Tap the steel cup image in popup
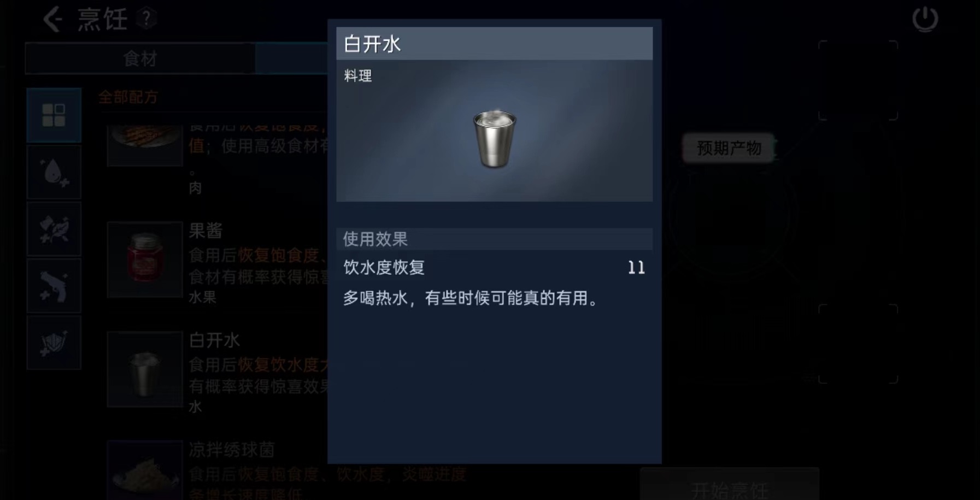 tap(494, 139)
